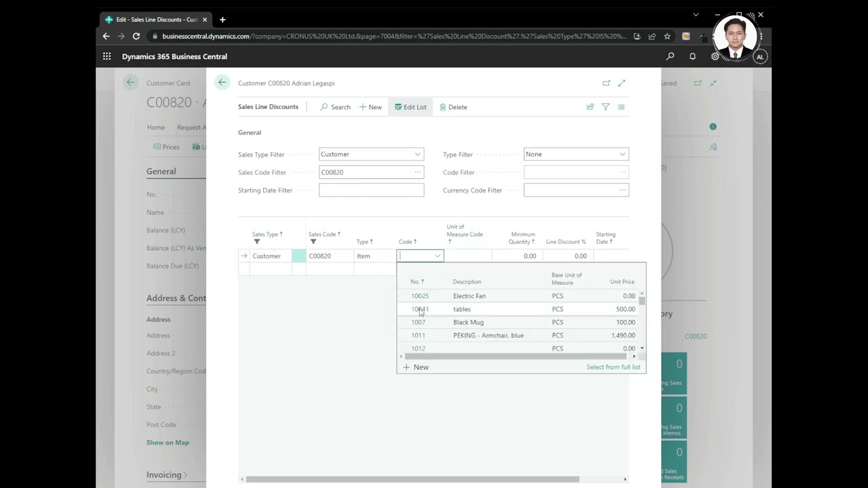Click Search in the action bar

point(335,107)
